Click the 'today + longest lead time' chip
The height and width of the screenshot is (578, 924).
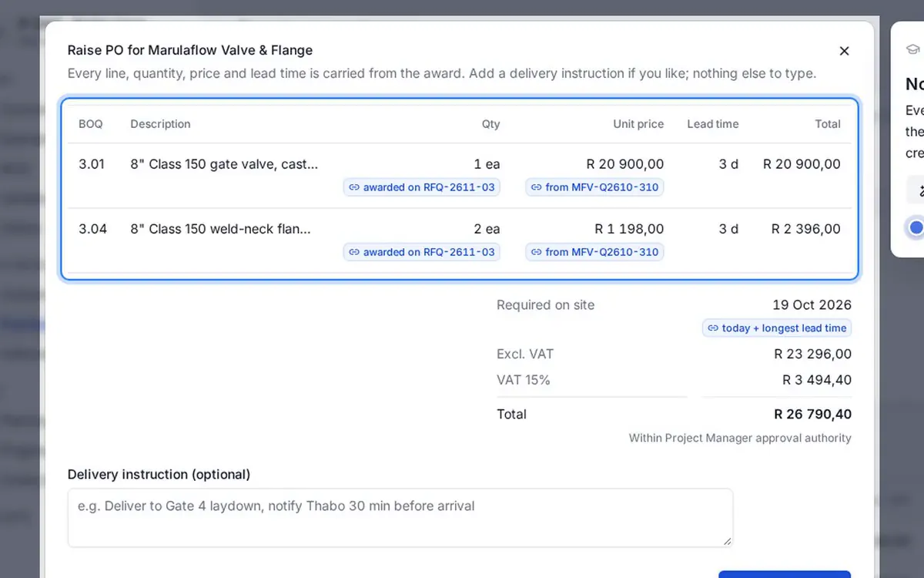coord(777,328)
